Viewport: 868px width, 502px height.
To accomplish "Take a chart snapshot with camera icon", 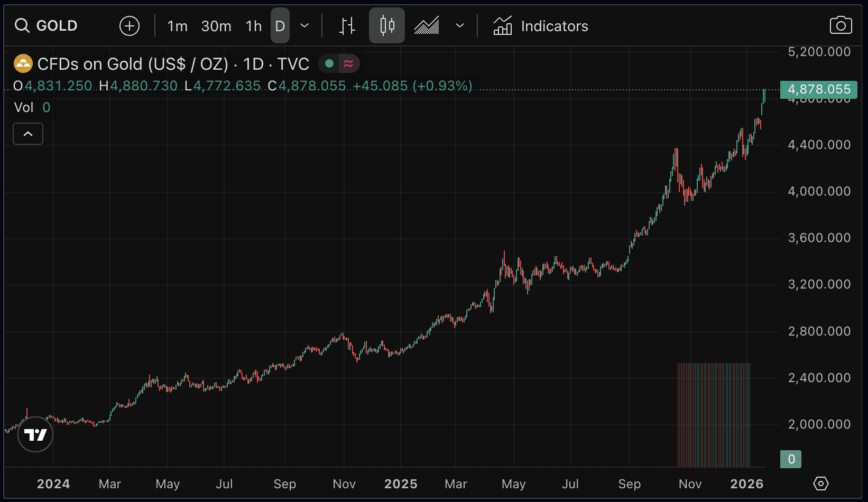I will point(841,25).
